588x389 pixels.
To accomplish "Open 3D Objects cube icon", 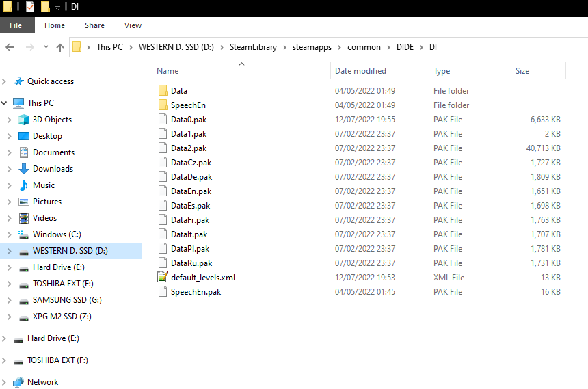I will tap(24, 120).
